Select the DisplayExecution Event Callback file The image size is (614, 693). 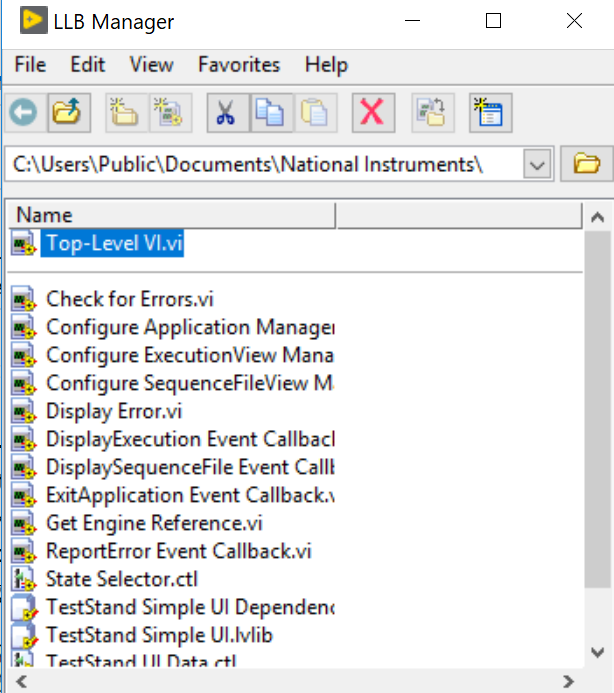[190, 439]
